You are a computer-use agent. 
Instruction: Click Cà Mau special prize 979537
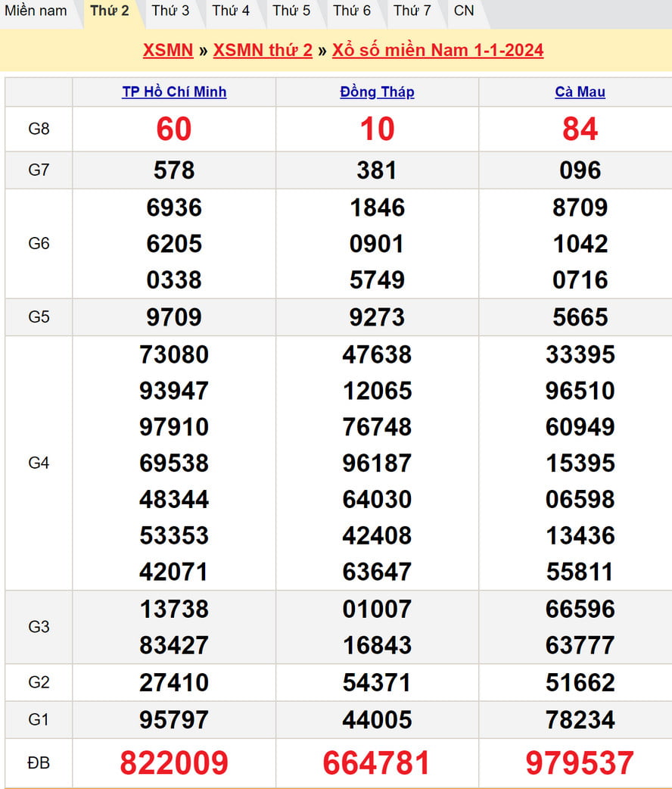580,763
